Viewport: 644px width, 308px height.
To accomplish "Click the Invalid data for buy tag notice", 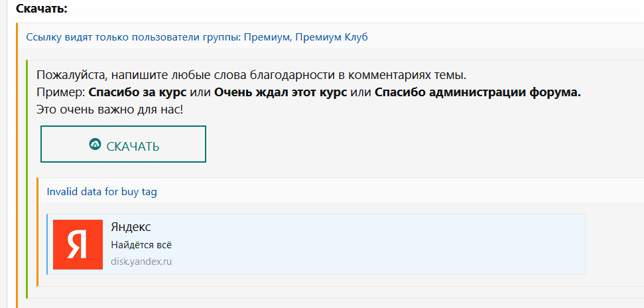I will tap(101, 192).
